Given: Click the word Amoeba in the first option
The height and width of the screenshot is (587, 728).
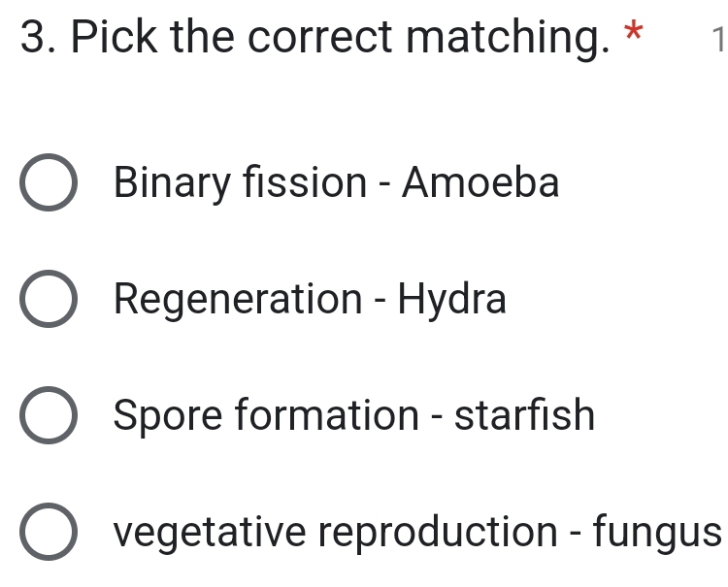Looking at the screenshot, I should [x=480, y=182].
